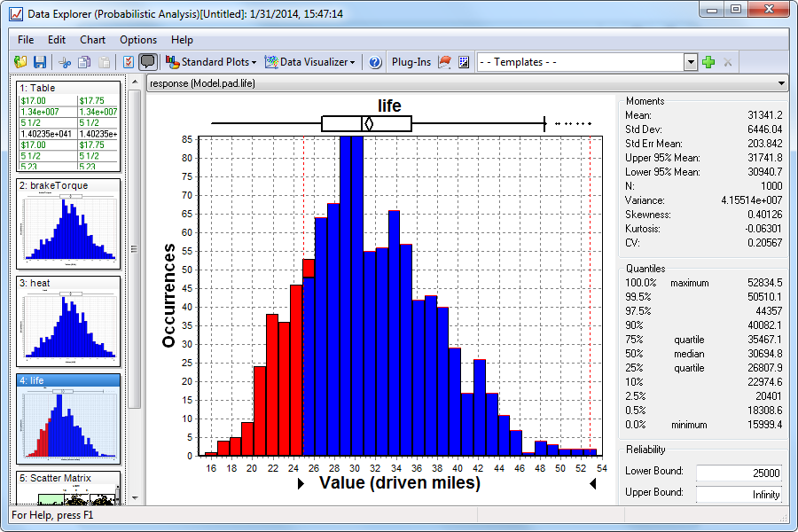Screen dimensions: 798x532
Task: Open the Data Visualizer dropdown
Action: point(310,62)
